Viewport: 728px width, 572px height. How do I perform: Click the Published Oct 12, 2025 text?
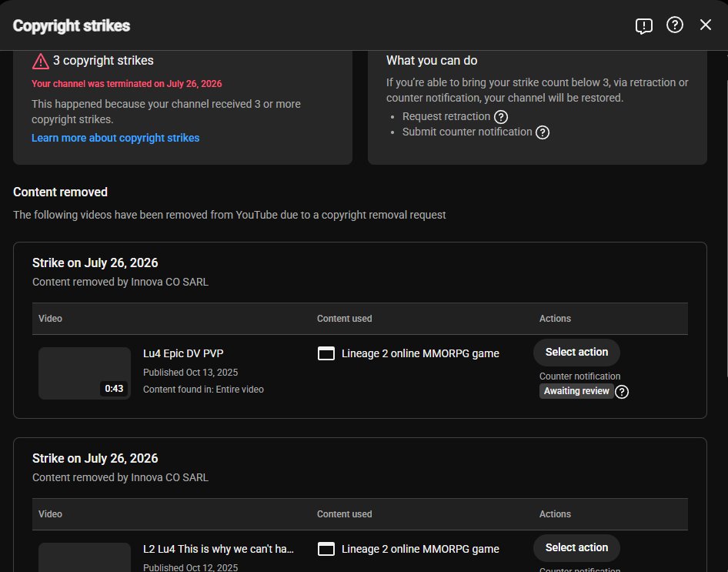190,567
